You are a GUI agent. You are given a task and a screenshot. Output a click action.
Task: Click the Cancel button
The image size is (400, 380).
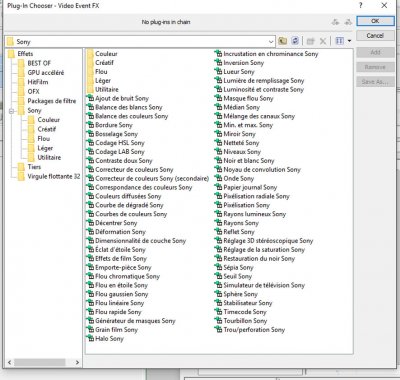(375, 36)
